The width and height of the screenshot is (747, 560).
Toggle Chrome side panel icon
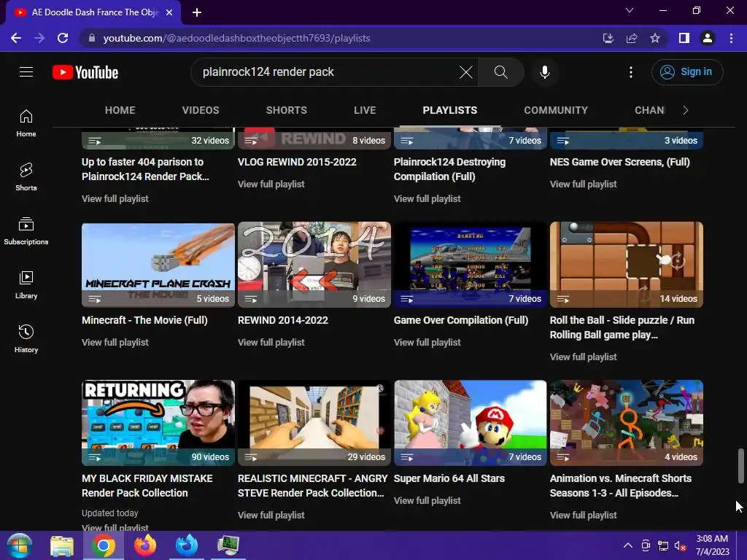[x=684, y=38]
